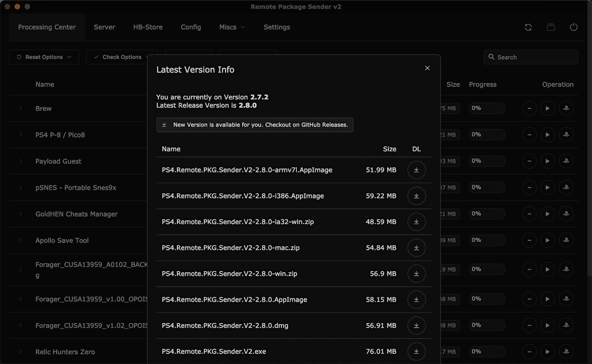592x364 pixels.
Task: Expand the Brew row details
Action: point(20,108)
